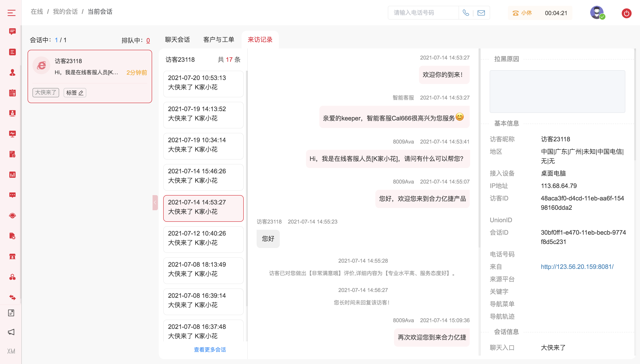Click the user avatar status icon
This screenshot has width=640, height=364.
pyautogui.click(x=597, y=12)
